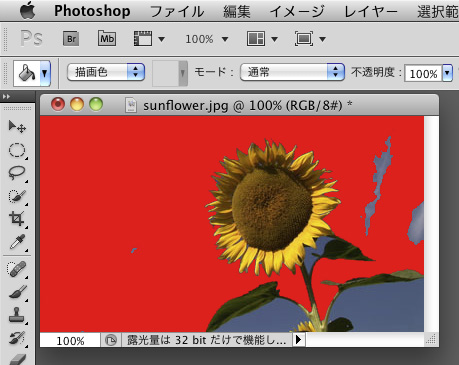Screen dimensions: 459x365
Task: Click the window resize grip corner
Action: (431, 340)
